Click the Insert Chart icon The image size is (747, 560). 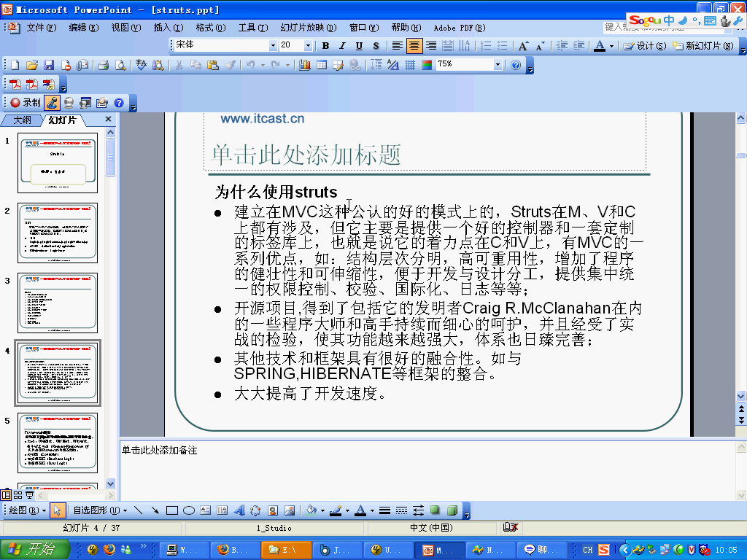click(x=305, y=65)
